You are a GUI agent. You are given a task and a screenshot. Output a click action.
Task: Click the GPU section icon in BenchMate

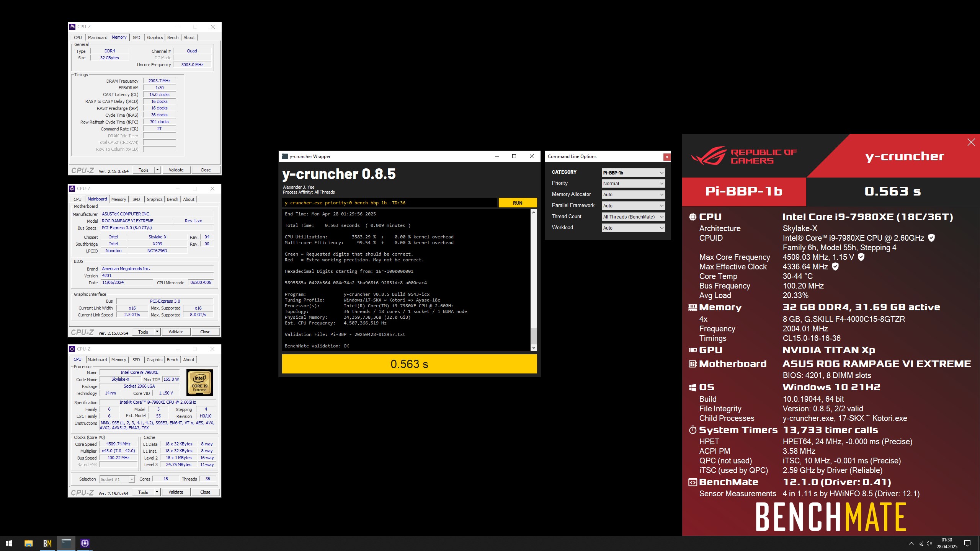click(x=693, y=350)
